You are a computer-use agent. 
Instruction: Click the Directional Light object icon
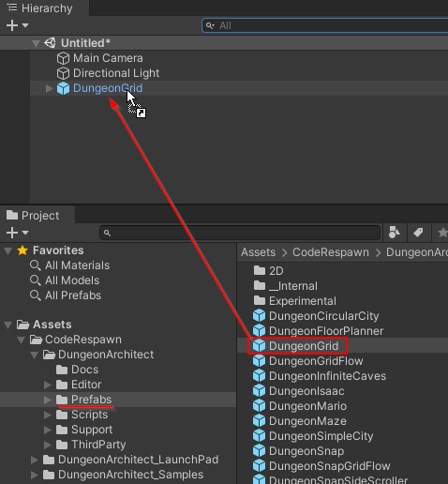[x=63, y=73]
